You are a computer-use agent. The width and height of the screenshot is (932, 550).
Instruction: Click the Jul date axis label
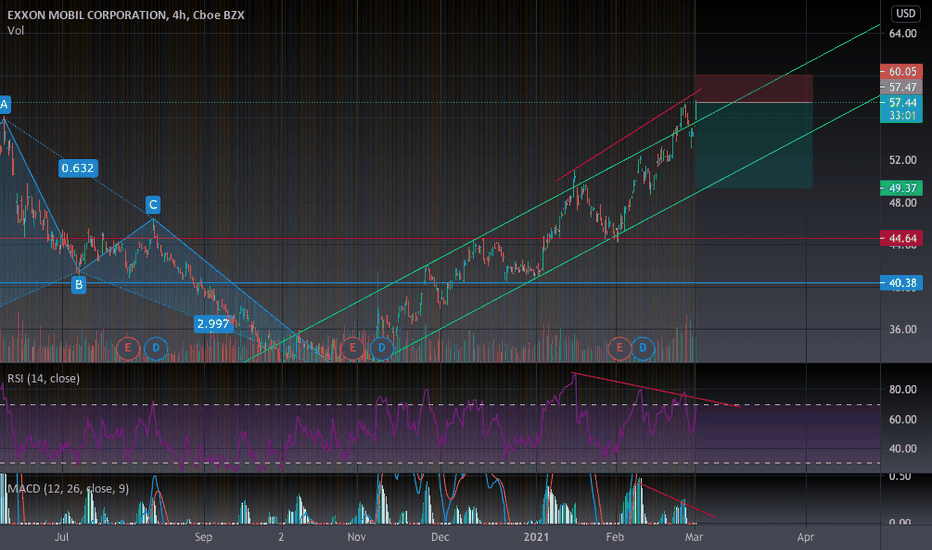coord(61,537)
